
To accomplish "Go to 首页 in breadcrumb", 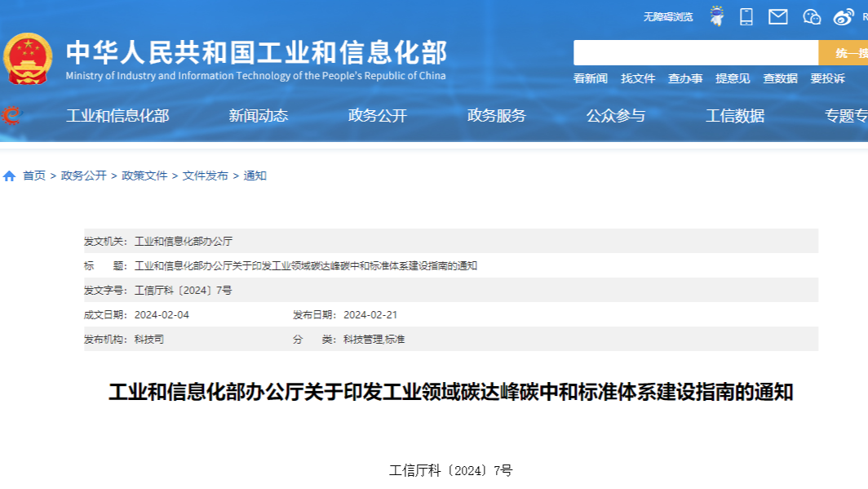I will (x=33, y=176).
